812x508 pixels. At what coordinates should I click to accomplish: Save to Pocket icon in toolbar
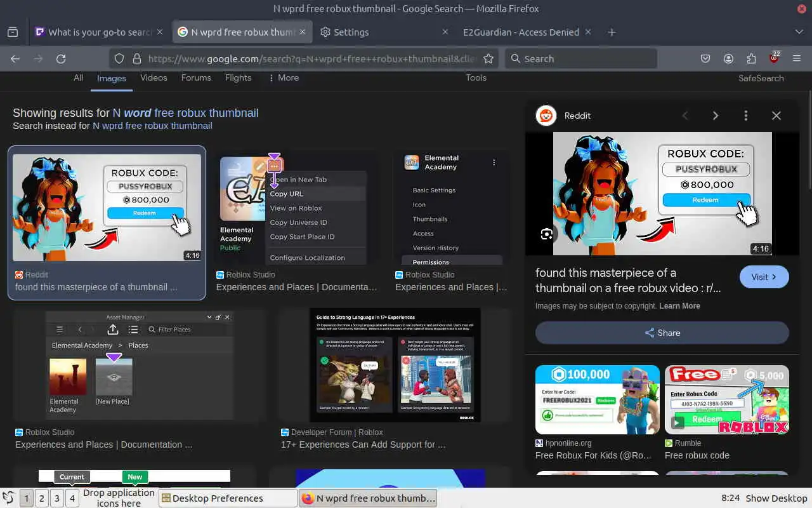tap(705, 58)
